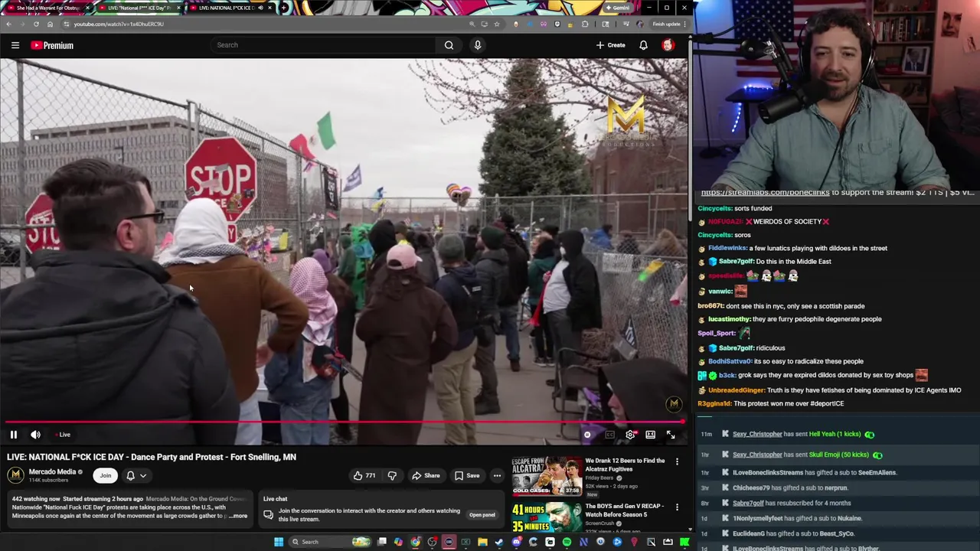
Task: Open options for BOYS and Gen V video
Action: click(677, 507)
